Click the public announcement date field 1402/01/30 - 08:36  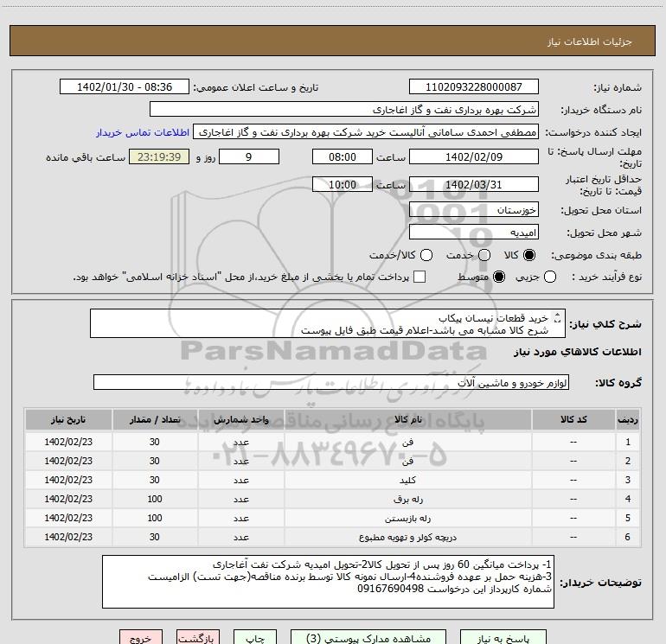[x=125, y=86]
